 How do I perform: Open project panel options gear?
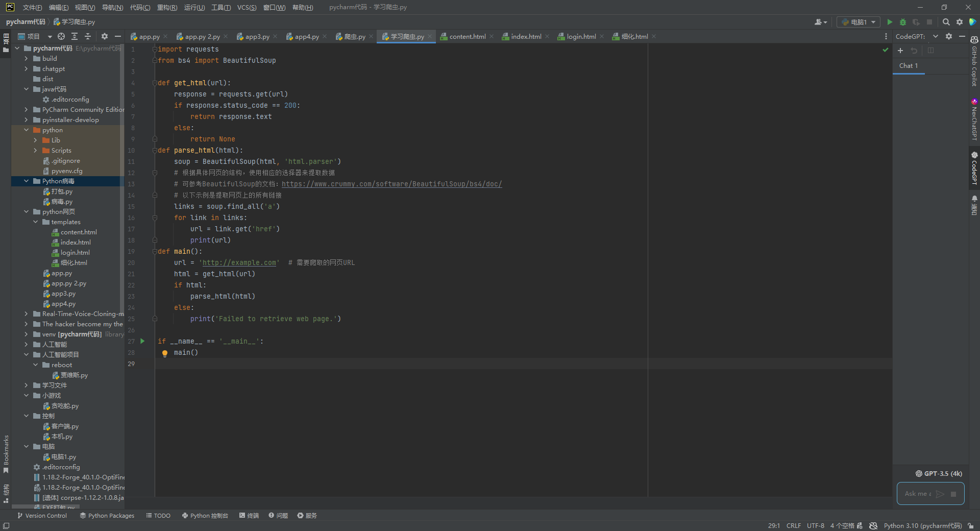105,36
